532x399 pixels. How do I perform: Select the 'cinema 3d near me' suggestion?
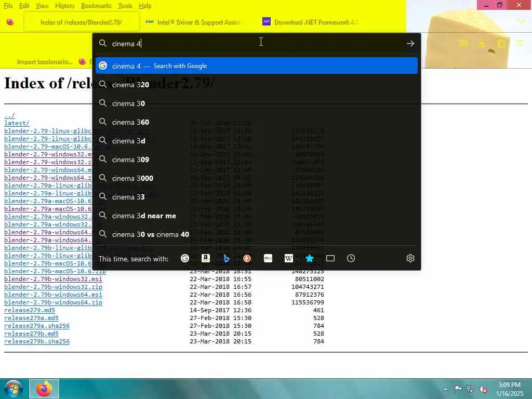tap(257, 216)
